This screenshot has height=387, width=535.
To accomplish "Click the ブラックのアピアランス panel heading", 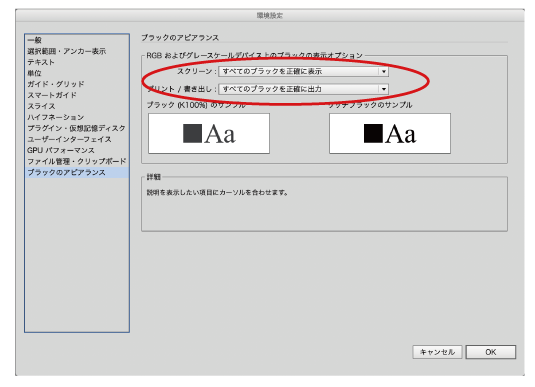I will 180,38.
